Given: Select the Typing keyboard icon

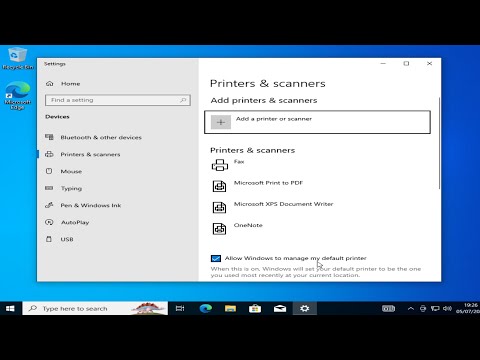Looking at the screenshot, I should coord(49,188).
